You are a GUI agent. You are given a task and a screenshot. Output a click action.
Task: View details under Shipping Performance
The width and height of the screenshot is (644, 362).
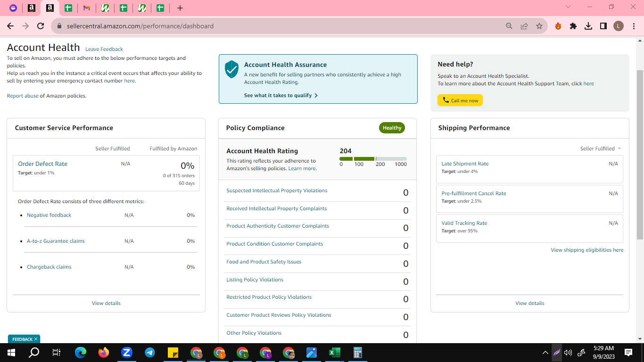530,303
